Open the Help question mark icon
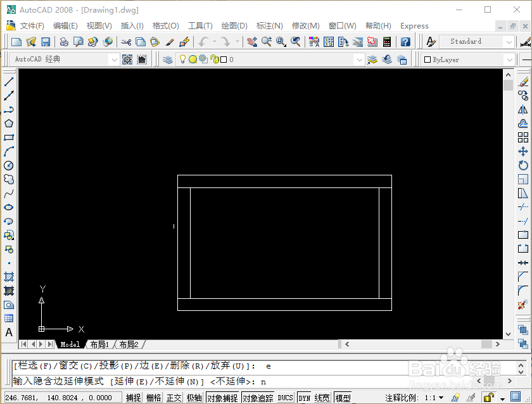The image size is (532, 404). click(405, 42)
